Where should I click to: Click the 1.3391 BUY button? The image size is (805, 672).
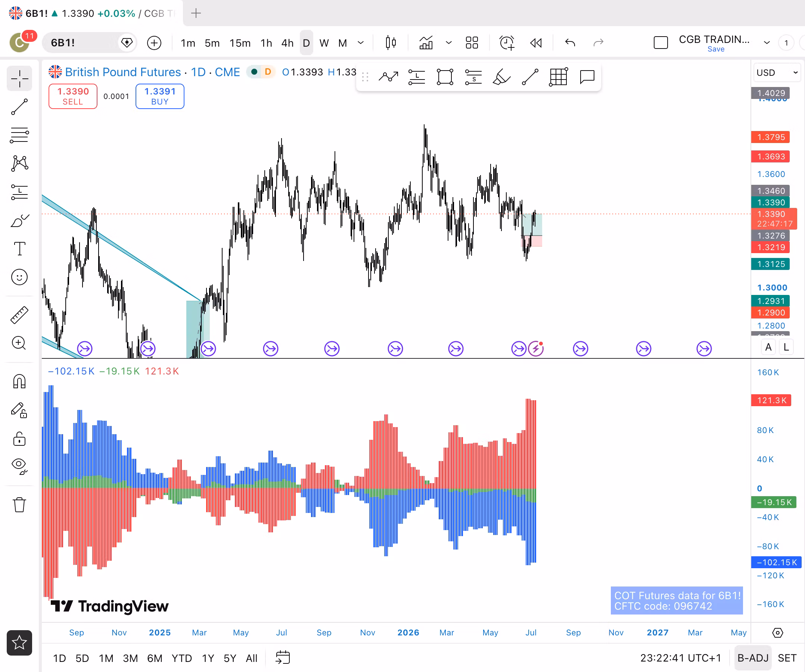[160, 96]
